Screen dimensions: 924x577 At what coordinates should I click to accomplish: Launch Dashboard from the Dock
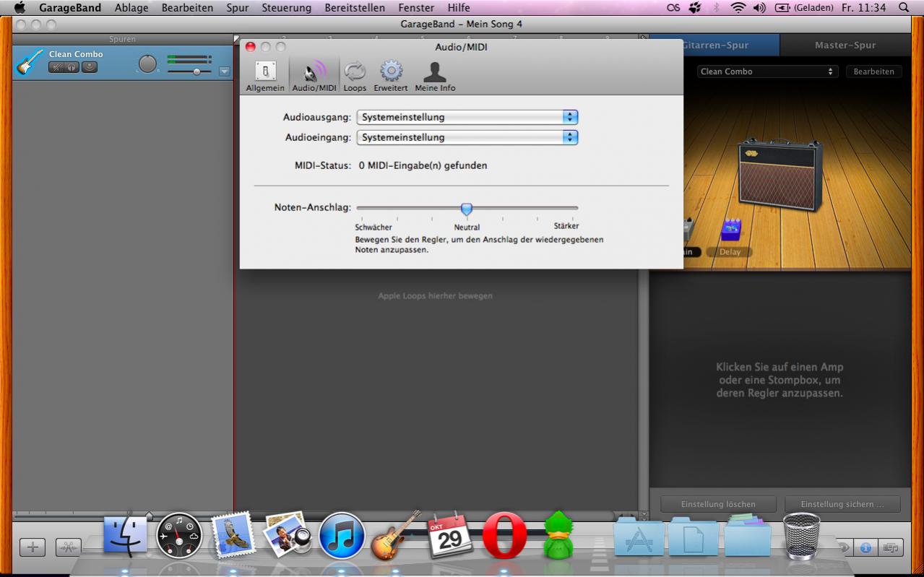point(179,537)
